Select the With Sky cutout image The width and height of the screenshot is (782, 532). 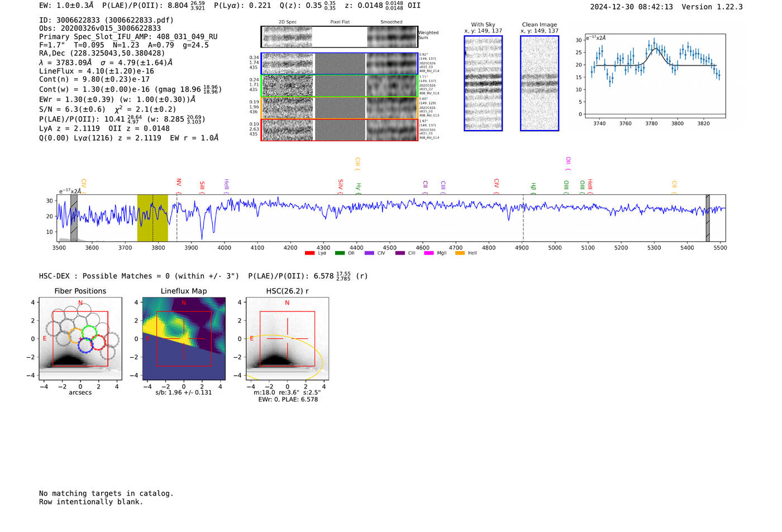pos(483,83)
